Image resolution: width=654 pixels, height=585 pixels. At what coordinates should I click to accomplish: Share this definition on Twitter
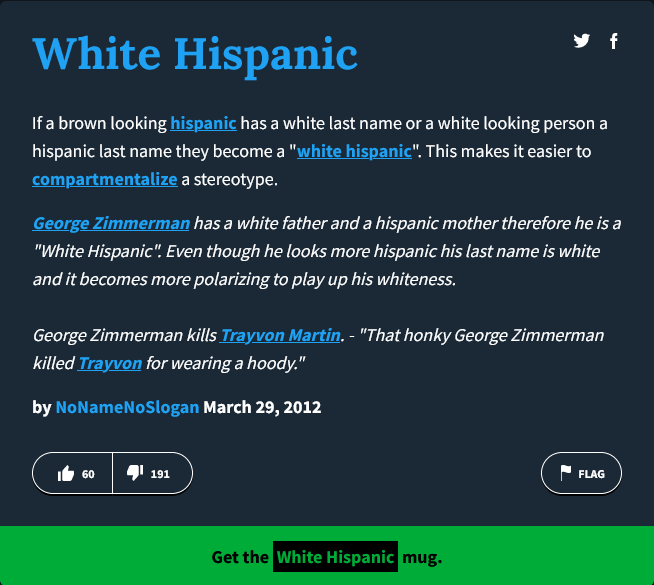pos(581,41)
